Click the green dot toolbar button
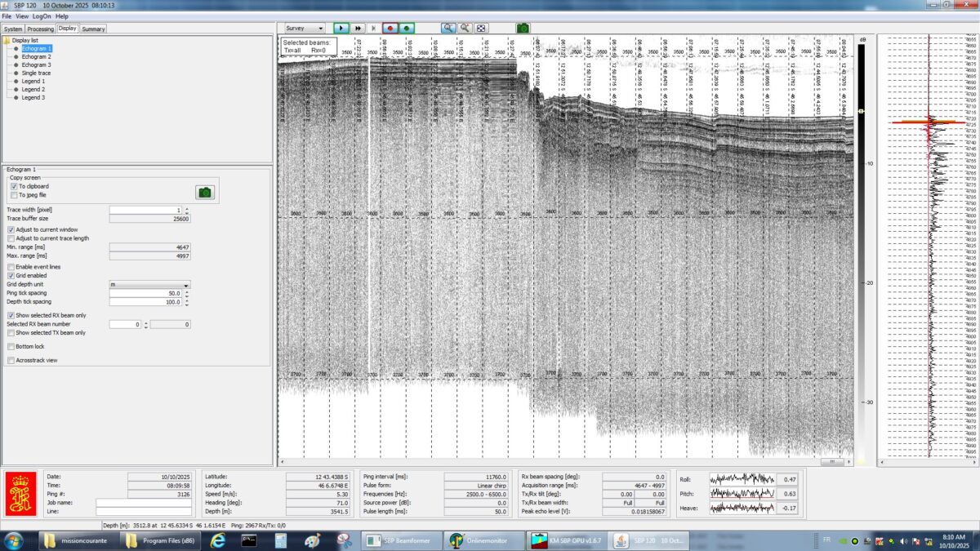 pyautogui.click(x=407, y=28)
